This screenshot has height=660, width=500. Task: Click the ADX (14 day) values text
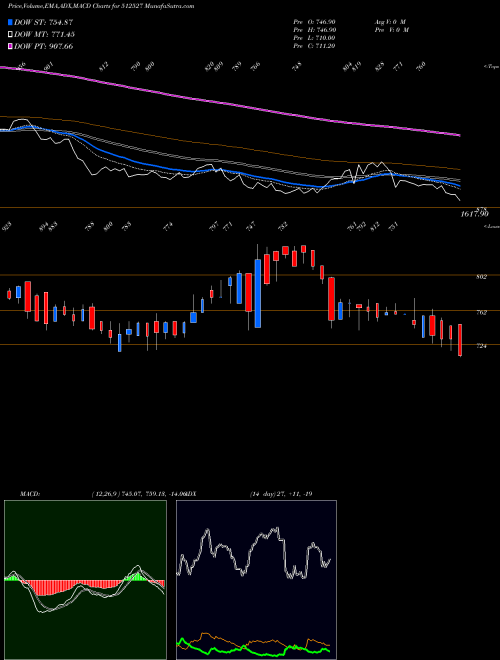[281, 493]
